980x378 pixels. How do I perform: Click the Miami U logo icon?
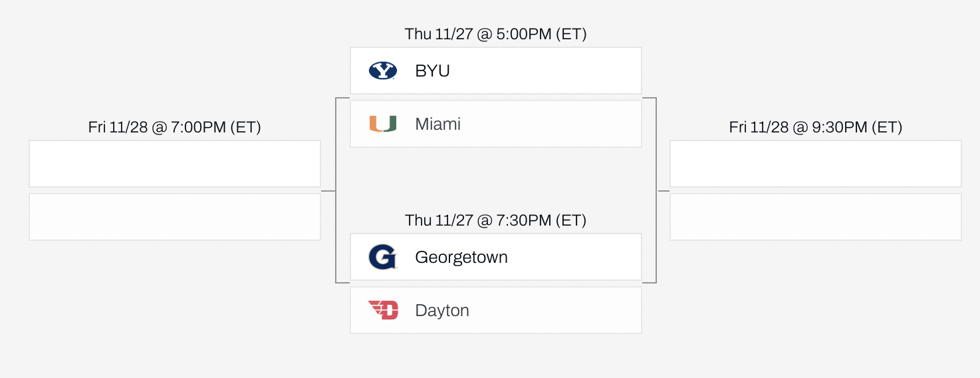click(383, 124)
